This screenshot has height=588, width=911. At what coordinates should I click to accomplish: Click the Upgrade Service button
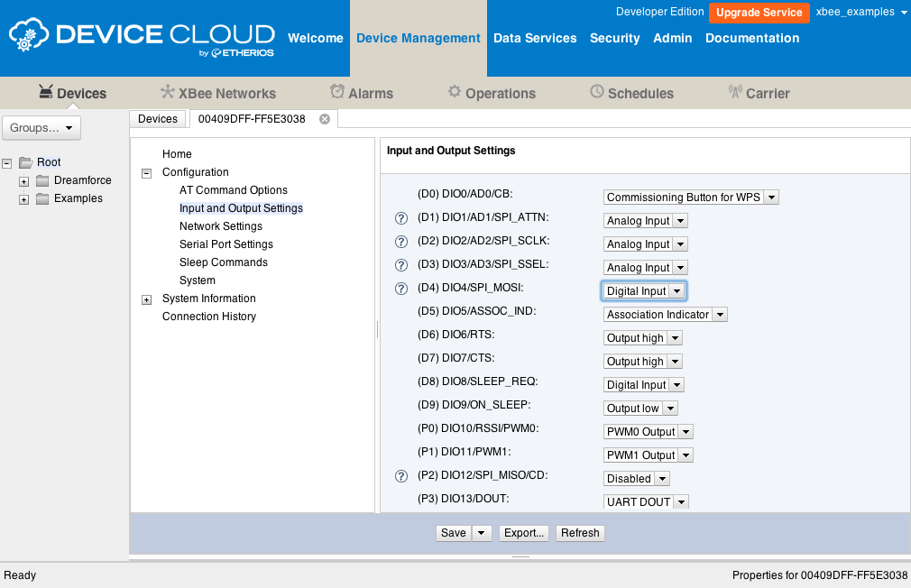coord(759,13)
